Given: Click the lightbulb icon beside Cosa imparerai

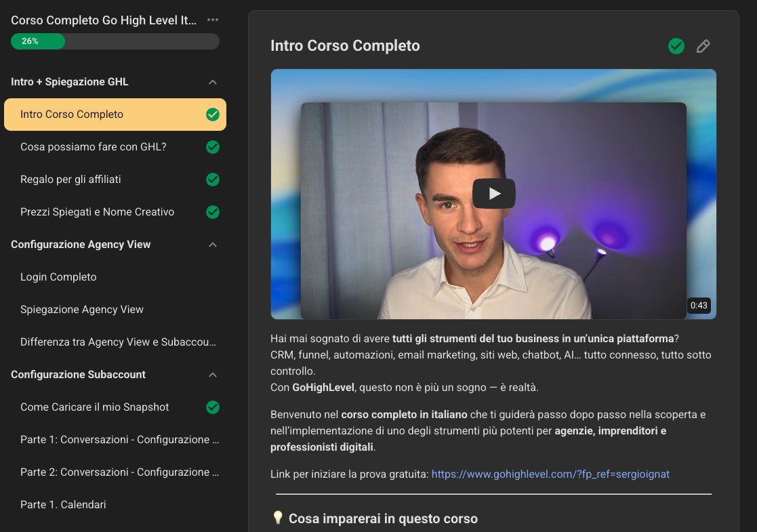Looking at the screenshot, I should pyautogui.click(x=278, y=518).
